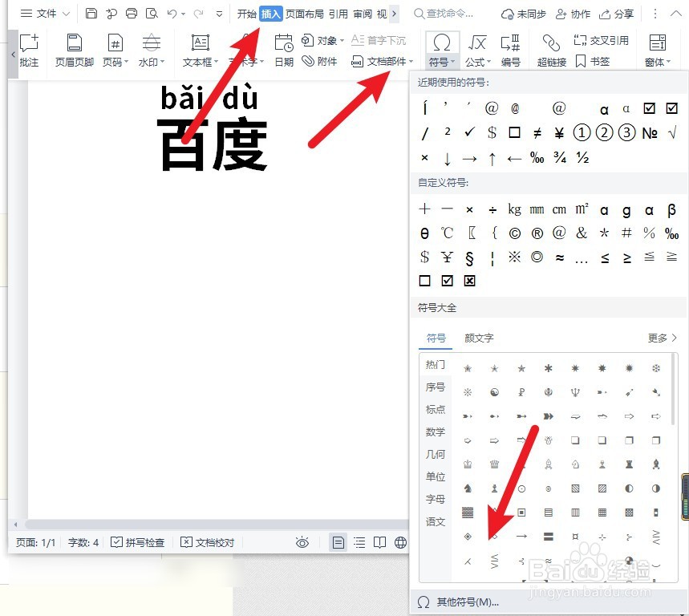Click the Print icon in quick toolbar
This screenshot has width=689, height=616.
point(132,14)
